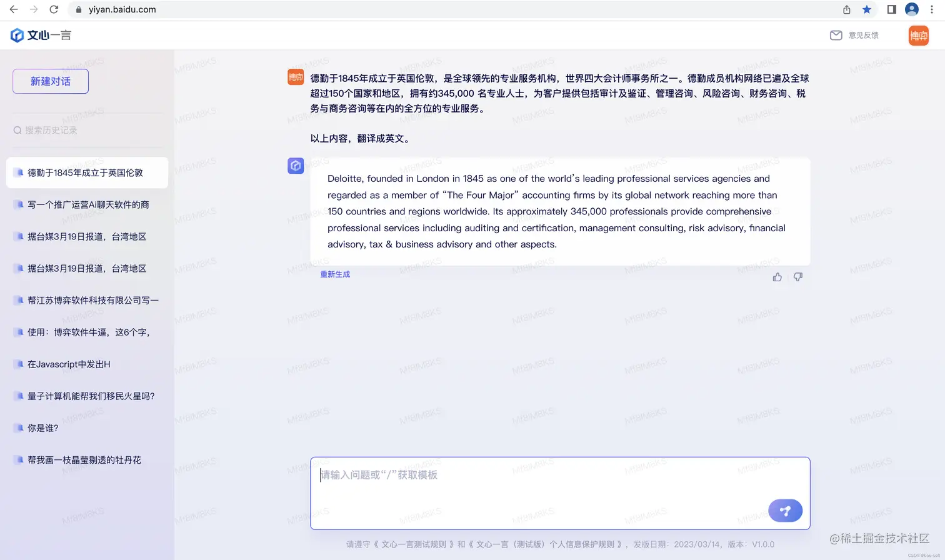Click the AI assistant avatar beside reply

(296, 166)
